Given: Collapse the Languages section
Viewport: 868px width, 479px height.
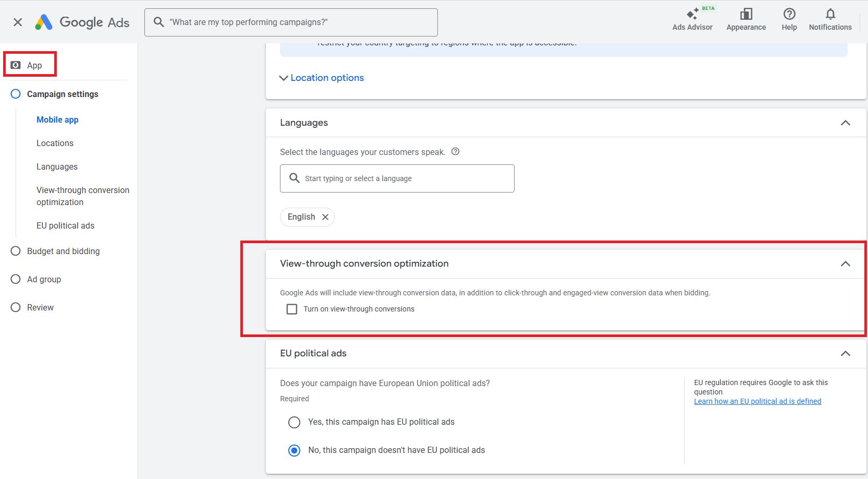Looking at the screenshot, I should pyautogui.click(x=845, y=123).
